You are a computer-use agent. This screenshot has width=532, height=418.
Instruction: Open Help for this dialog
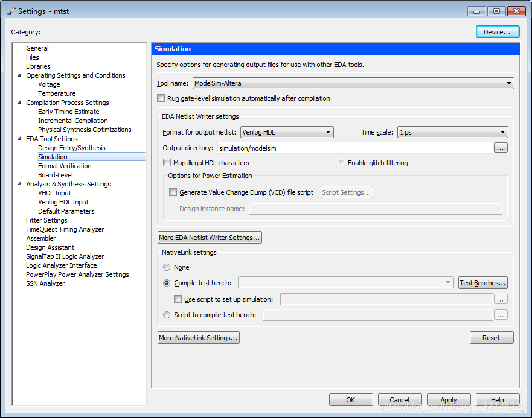pyautogui.click(x=498, y=400)
